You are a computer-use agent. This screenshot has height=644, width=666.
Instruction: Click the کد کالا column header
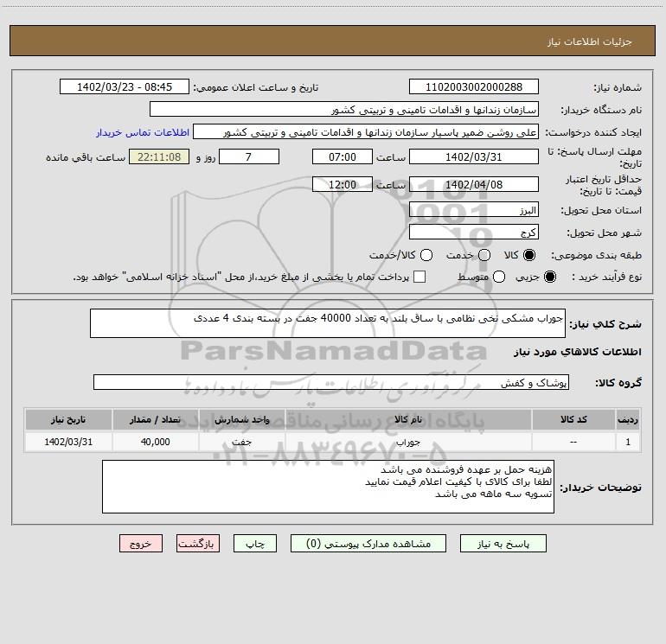pyautogui.click(x=573, y=419)
